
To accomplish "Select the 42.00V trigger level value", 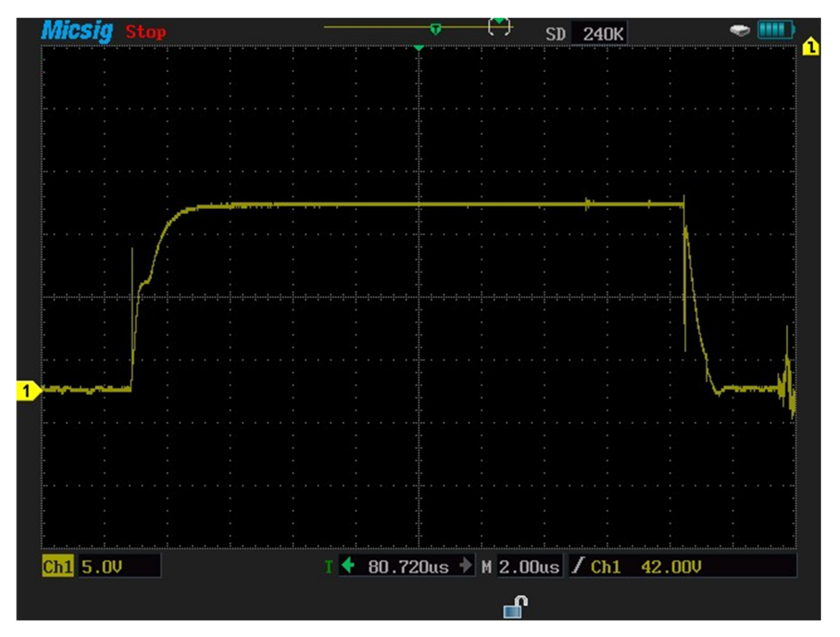I will click(x=671, y=567).
